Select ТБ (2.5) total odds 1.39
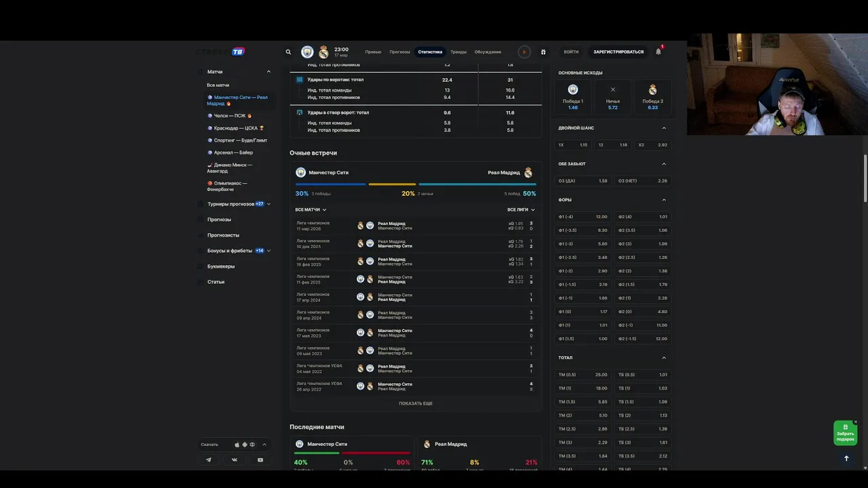Screen dimensions: 868x488 643,429
